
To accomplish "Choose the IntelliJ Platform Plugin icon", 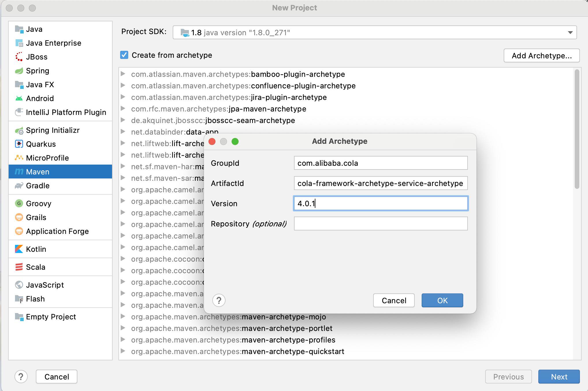I will click(19, 112).
